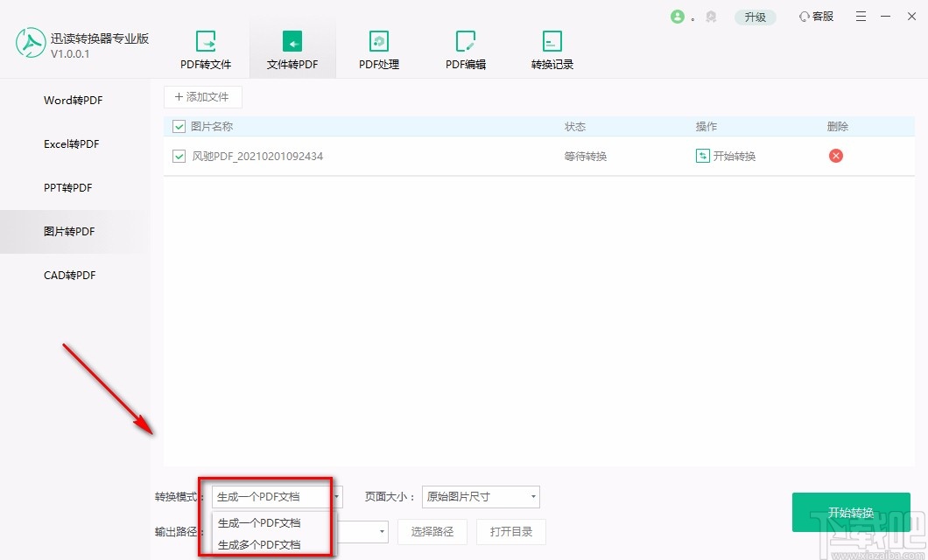Open the PDF处理 toolbar icon
928x560 pixels.
pos(378,48)
